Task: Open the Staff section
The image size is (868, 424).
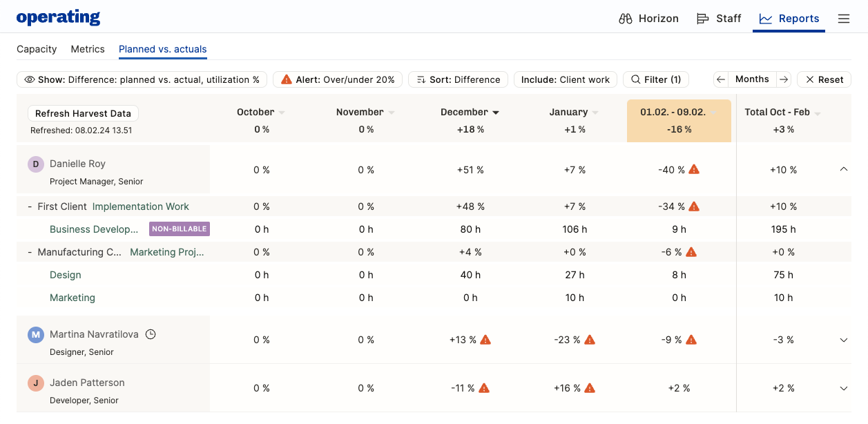Action: tap(719, 19)
